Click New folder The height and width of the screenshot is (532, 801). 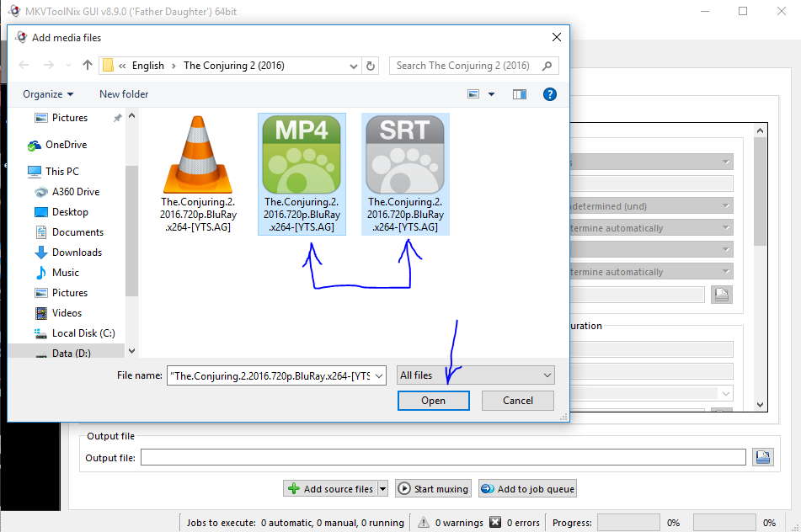(x=124, y=94)
